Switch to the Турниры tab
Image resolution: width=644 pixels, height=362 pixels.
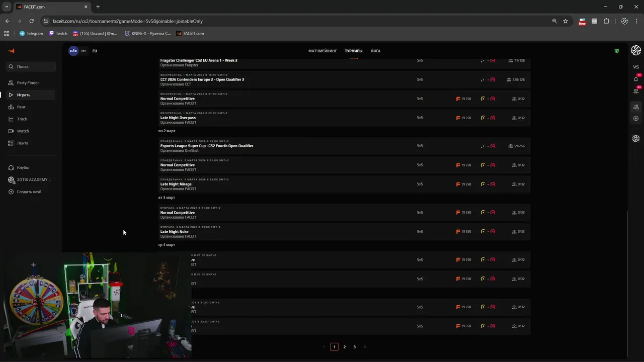[354, 51]
